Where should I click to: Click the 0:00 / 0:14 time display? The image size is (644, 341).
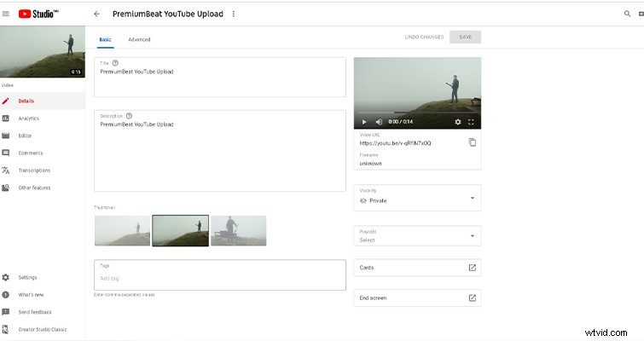point(400,122)
